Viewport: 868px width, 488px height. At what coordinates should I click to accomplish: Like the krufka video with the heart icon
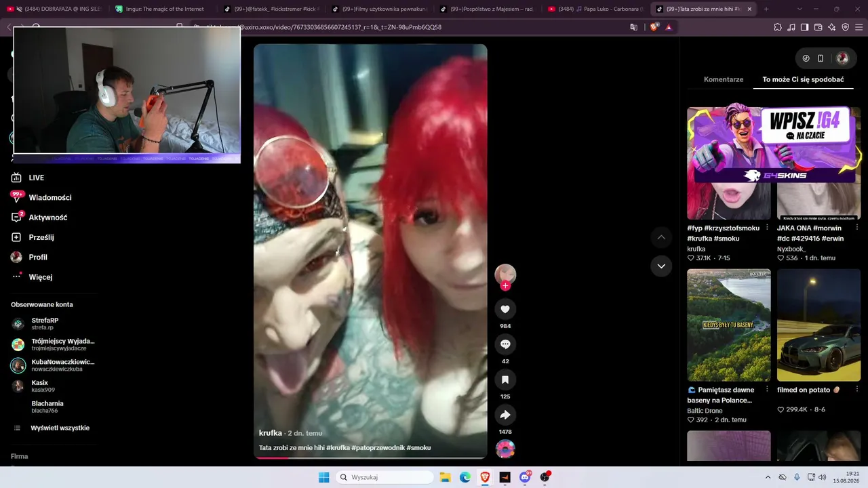(x=505, y=309)
